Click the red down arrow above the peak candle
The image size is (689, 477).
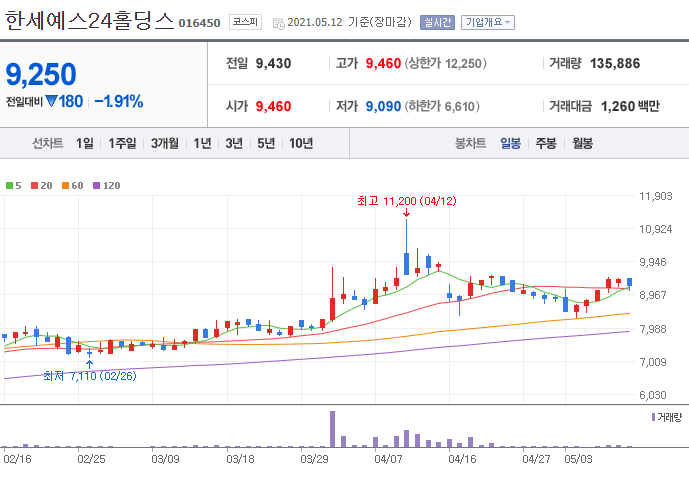pyautogui.click(x=406, y=213)
